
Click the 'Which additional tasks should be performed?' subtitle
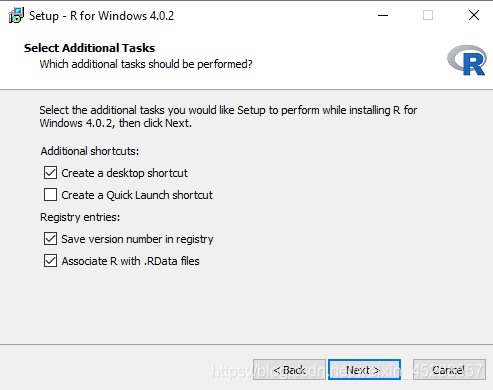click(x=146, y=64)
